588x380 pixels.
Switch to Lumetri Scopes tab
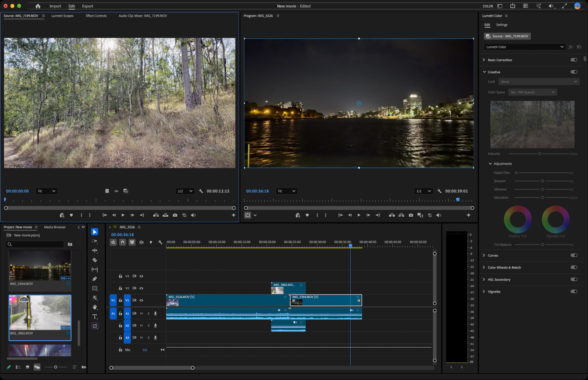click(62, 16)
